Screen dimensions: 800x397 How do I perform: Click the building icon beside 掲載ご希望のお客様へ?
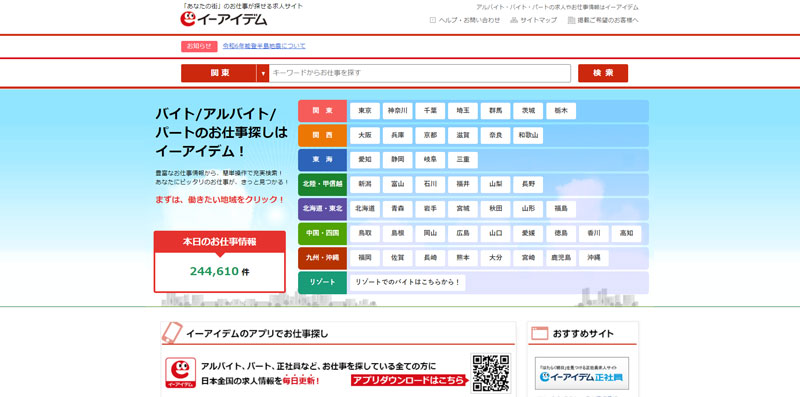tap(571, 20)
